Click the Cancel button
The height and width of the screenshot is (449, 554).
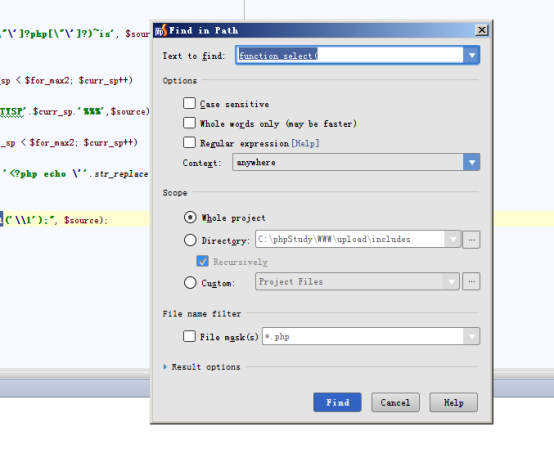click(395, 402)
